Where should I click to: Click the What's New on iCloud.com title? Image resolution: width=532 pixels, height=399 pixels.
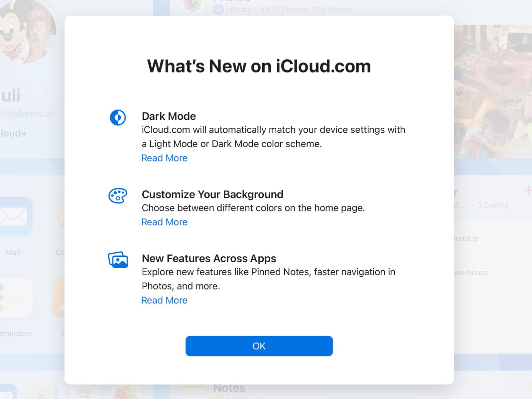coord(259,66)
